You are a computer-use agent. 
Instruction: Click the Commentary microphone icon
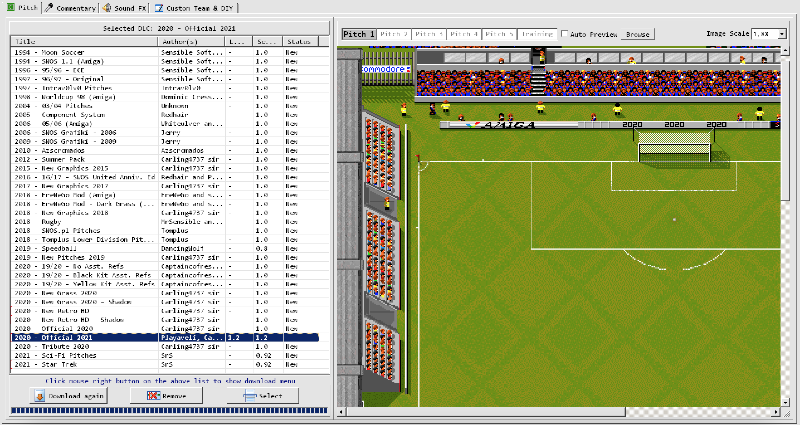point(50,6)
